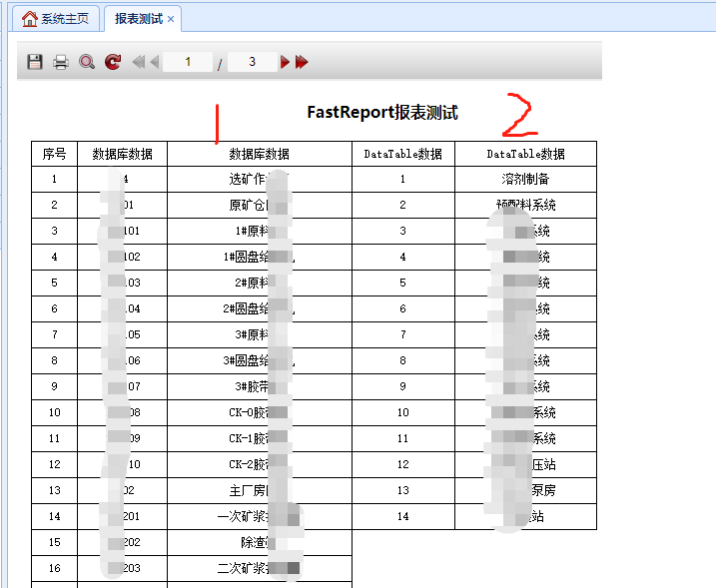Go to previous report page
The width and height of the screenshot is (716, 588).
[x=155, y=62]
